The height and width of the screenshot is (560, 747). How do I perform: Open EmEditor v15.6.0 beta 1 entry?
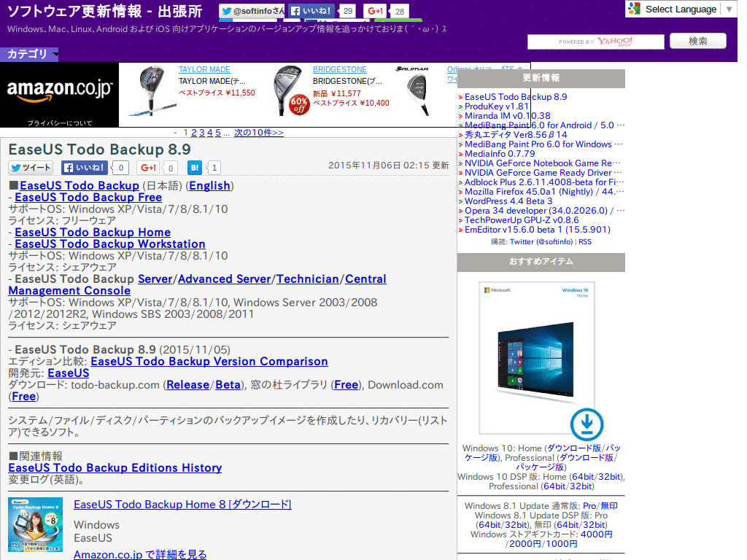tap(538, 230)
